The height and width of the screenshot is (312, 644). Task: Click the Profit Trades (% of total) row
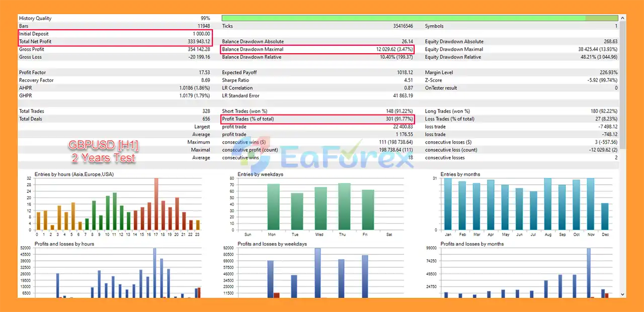pyautogui.click(x=317, y=119)
